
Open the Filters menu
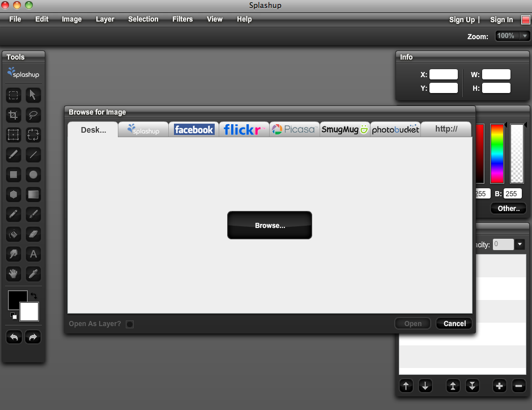point(182,19)
